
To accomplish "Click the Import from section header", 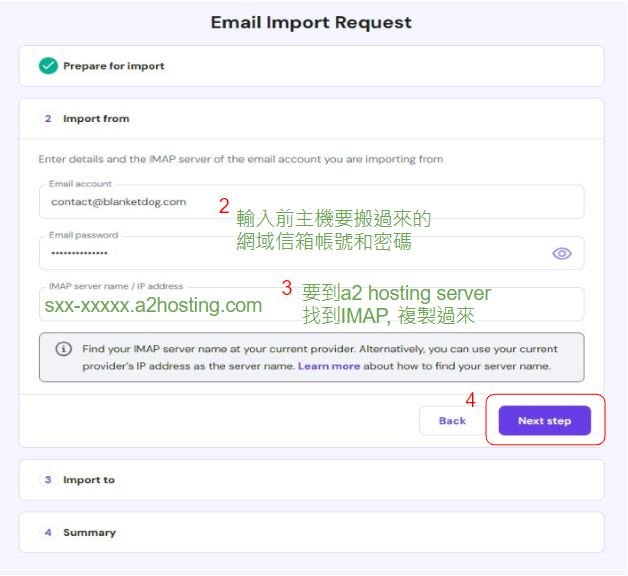I will point(312,119).
